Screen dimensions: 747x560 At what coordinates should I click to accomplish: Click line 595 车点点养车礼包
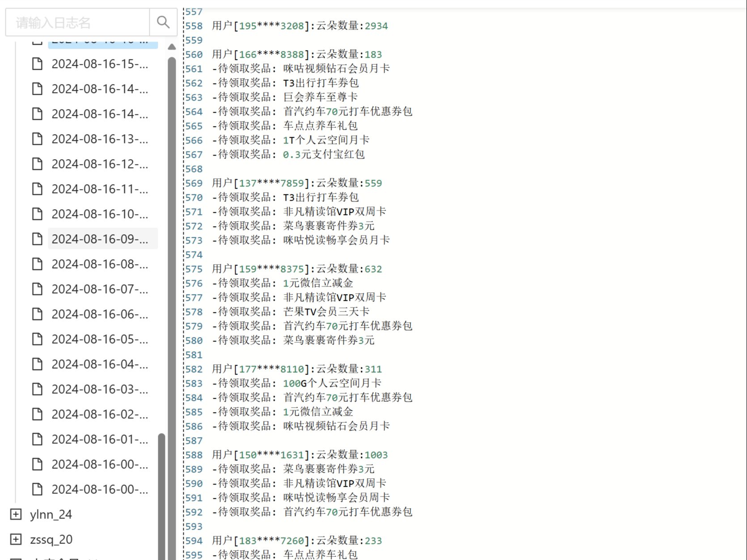(x=285, y=555)
